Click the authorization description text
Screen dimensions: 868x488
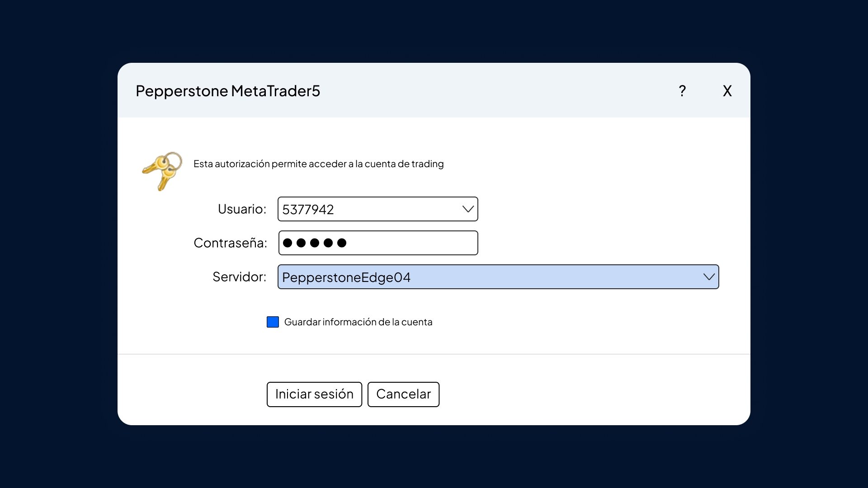click(x=318, y=164)
